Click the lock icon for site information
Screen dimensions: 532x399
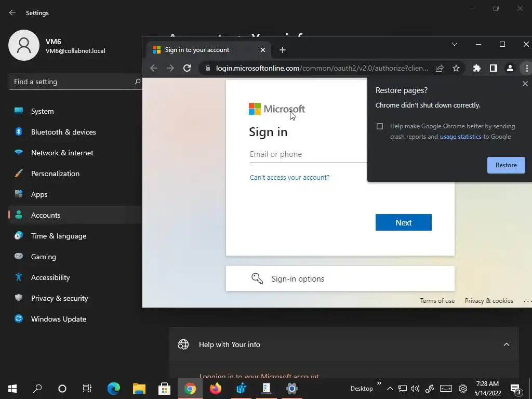208,68
